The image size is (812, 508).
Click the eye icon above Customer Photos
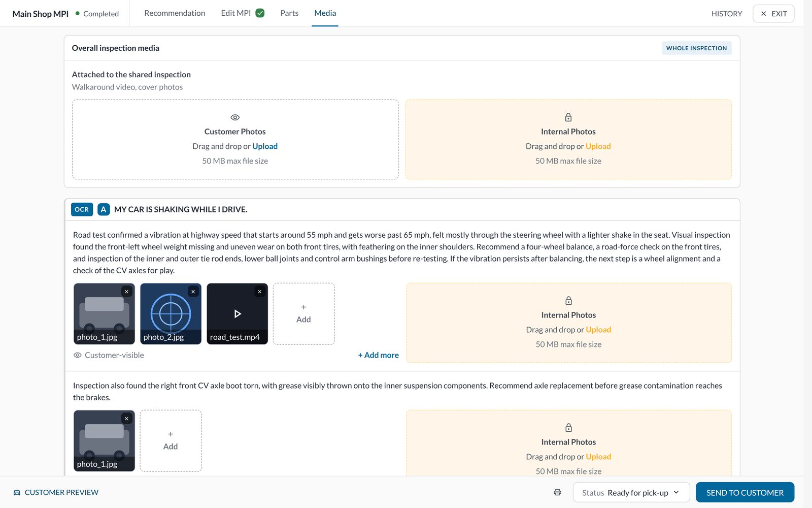coord(235,117)
